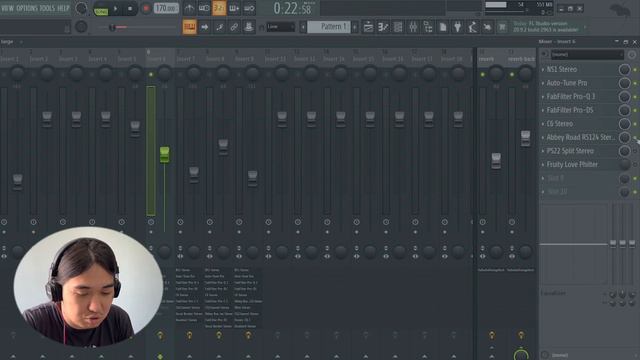Image resolution: width=640 pixels, height=360 pixels.
Task: Toggle the overdub recording icon
Action: pos(234,8)
